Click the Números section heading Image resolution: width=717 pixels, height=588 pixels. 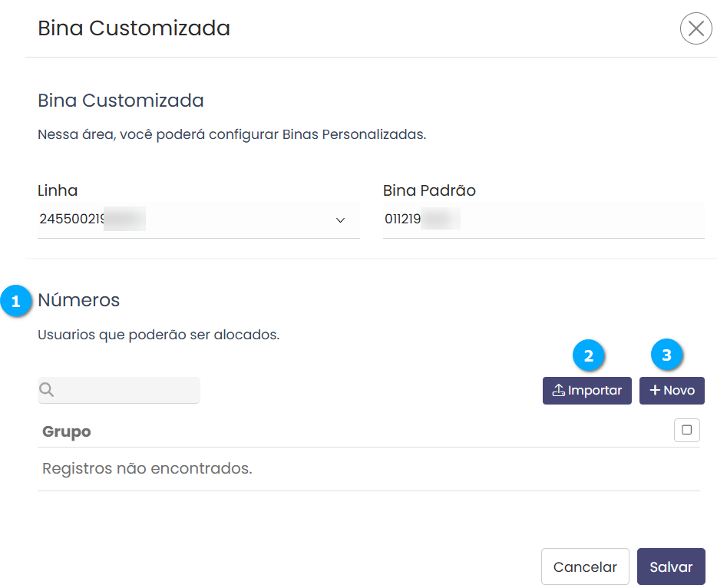pyautogui.click(x=79, y=300)
